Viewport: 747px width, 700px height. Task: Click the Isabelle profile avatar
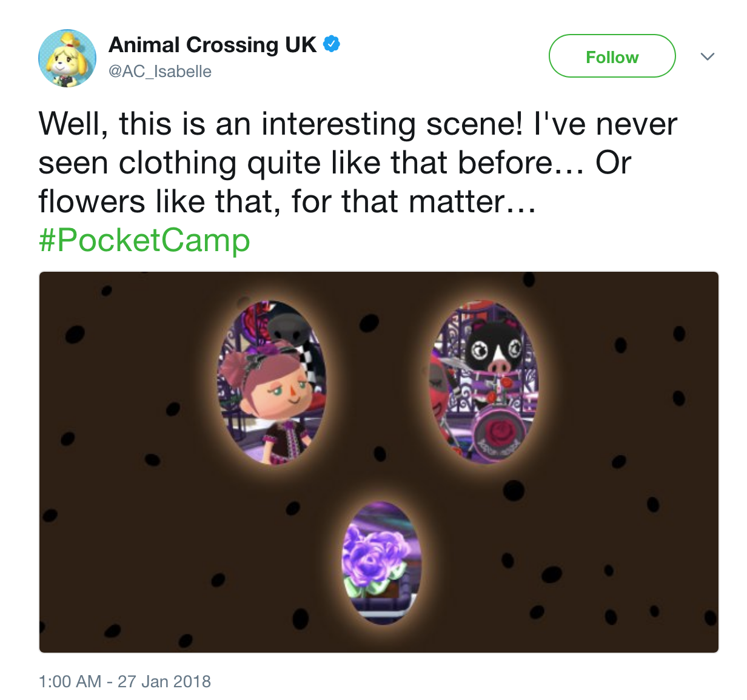[x=67, y=58]
